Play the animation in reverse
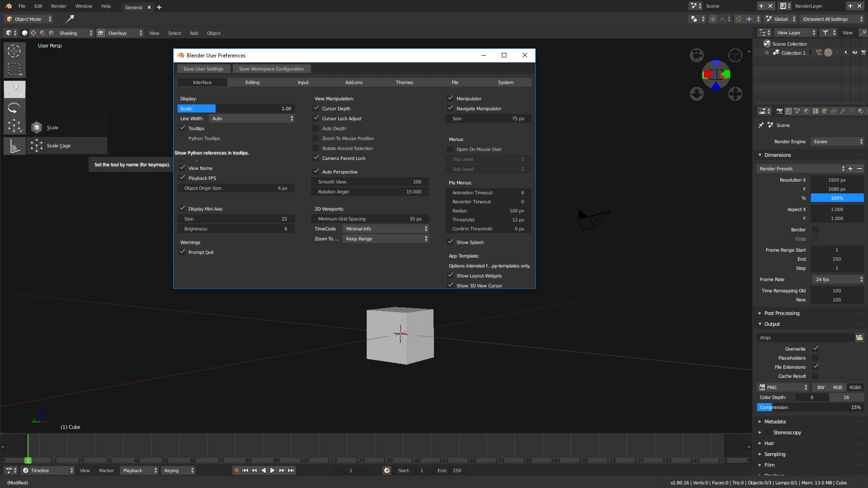Viewport: 868px width, 488px height. pyautogui.click(x=264, y=470)
